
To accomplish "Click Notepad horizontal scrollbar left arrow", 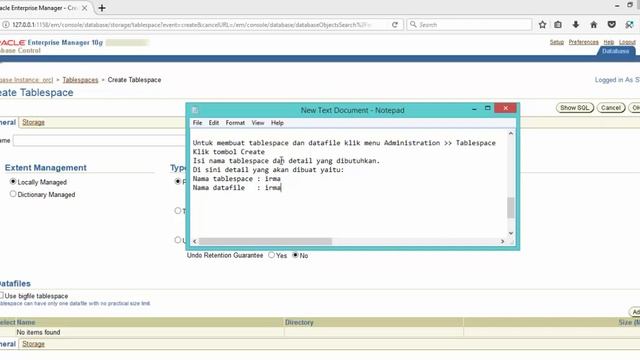I will click(x=195, y=241).
